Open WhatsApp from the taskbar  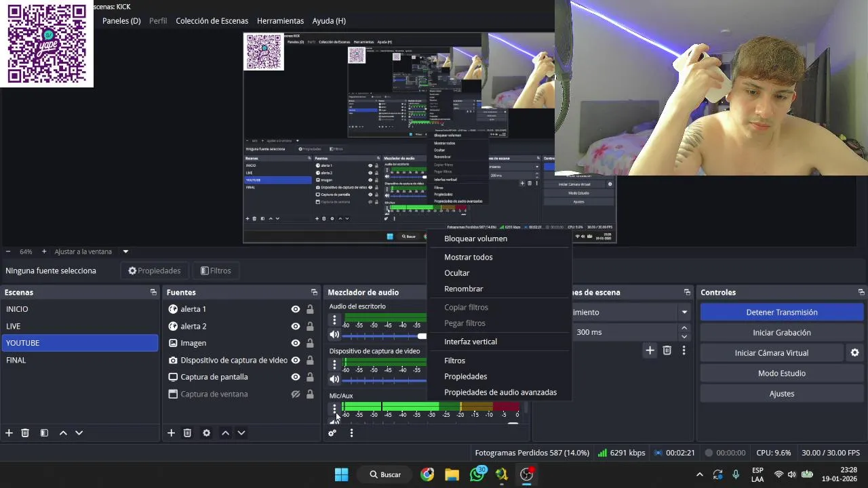[x=477, y=474]
